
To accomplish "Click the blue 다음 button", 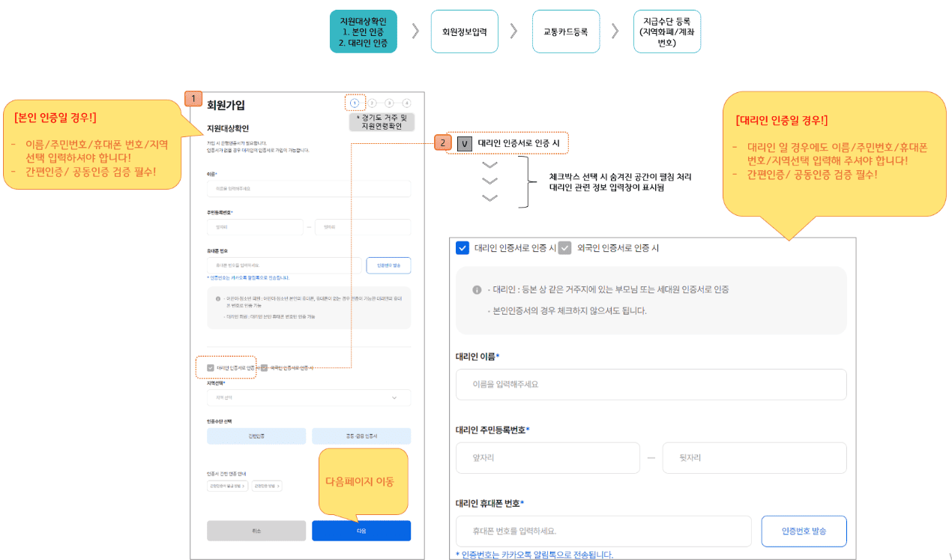I will coord(363,530).
